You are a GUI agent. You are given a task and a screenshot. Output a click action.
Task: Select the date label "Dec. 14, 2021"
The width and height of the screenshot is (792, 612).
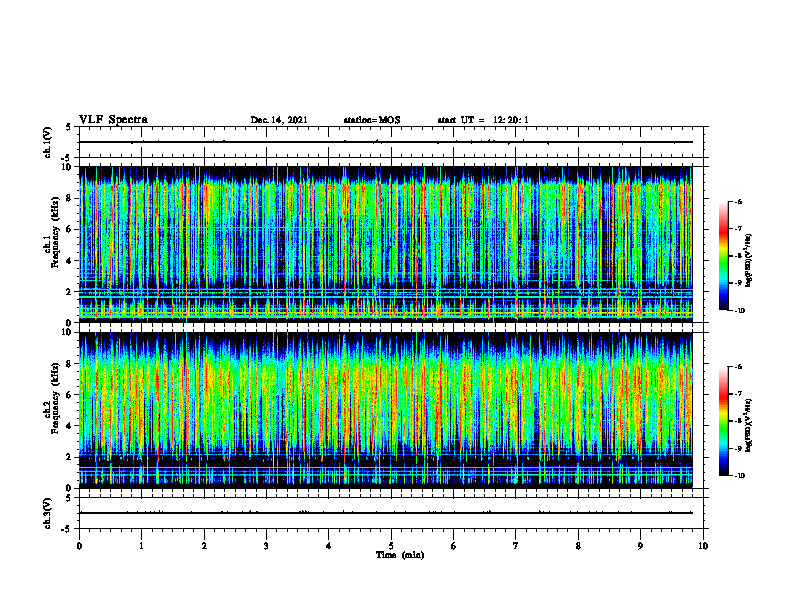pos(279,120)
